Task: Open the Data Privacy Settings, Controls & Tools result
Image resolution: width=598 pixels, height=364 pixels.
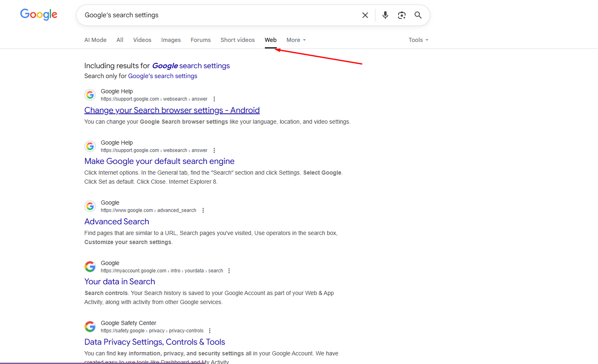Action: [x=154, y=342]
